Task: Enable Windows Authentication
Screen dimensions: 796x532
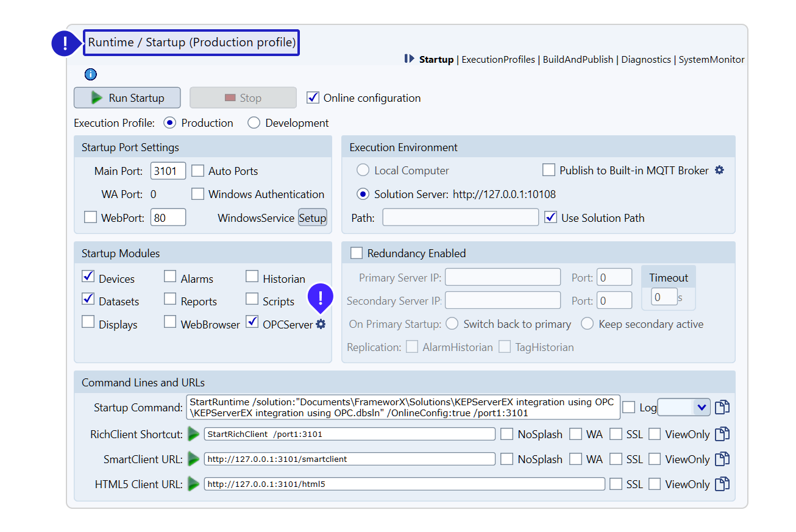Action: [197, 194]
